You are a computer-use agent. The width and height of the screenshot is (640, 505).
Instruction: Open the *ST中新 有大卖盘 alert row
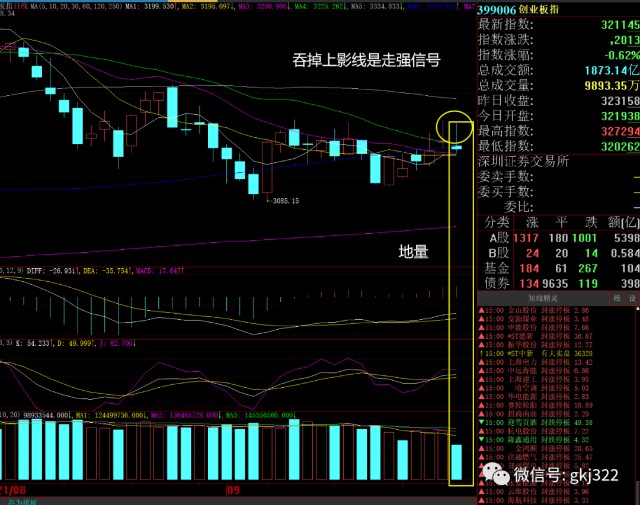click(536, 354)
